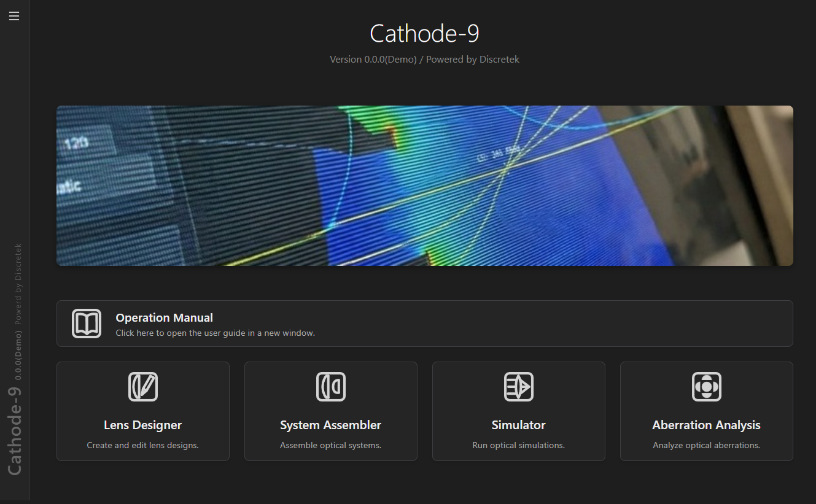
Task: Click the System Assembler lens icon
Action: (x=331, y=387)
